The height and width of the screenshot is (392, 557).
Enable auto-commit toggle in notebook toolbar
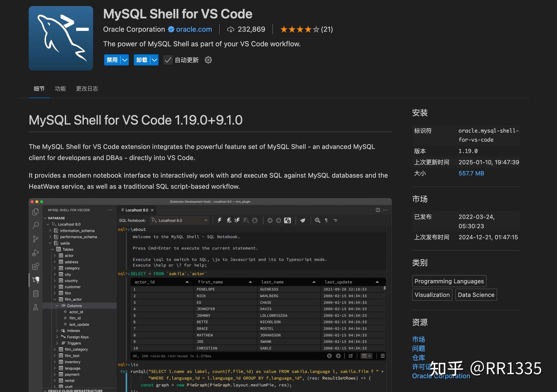287,220
